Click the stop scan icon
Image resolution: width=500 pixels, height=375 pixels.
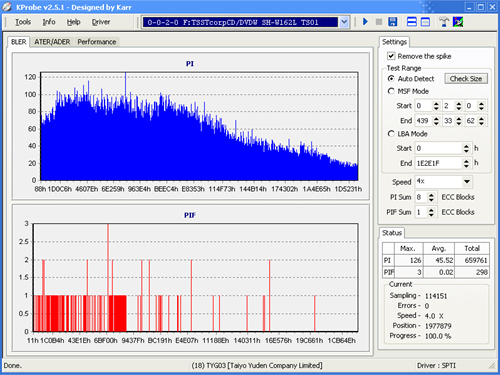pyautogui.click(x=379, y=22)
